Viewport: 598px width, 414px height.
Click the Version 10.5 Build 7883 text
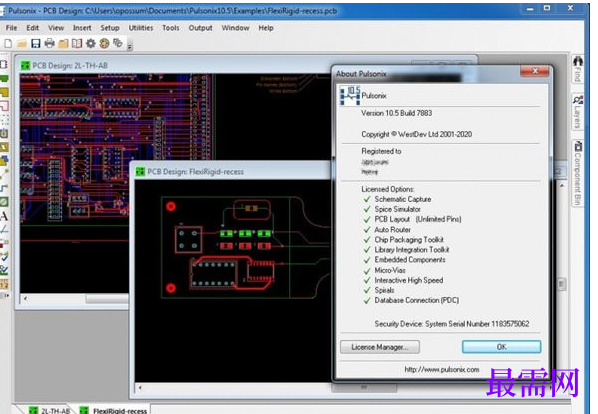(x=396, y=113)
